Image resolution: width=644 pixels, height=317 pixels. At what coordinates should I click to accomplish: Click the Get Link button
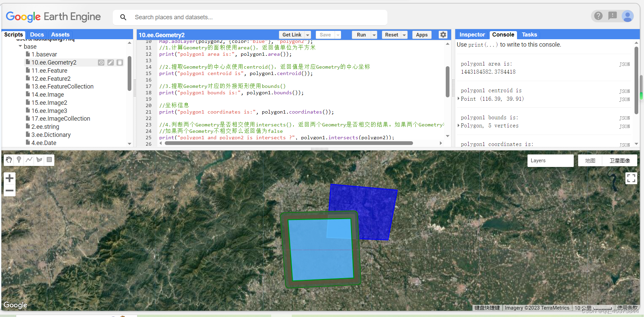pyautogui.click(x=292, y=35)
